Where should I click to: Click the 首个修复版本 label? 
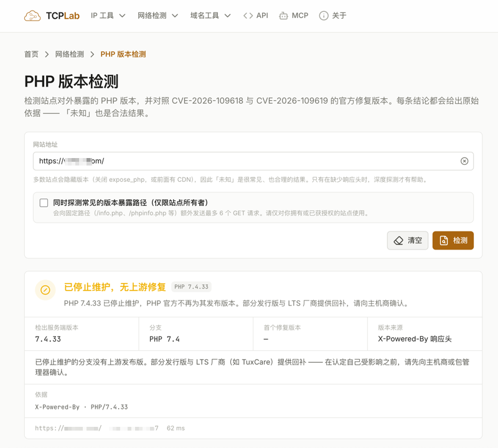282,328
